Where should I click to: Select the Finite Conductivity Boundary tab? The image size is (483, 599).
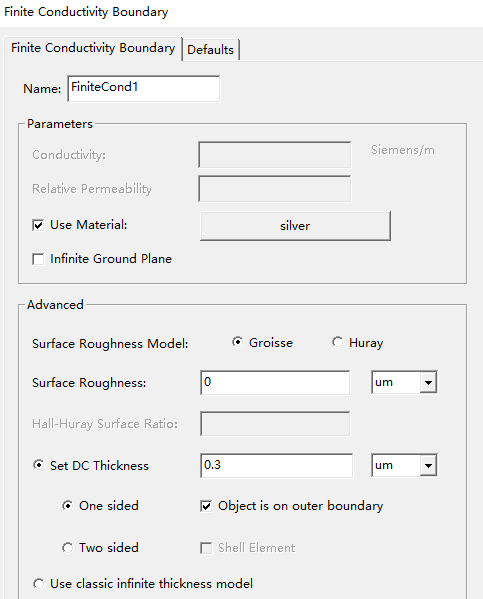93,48
